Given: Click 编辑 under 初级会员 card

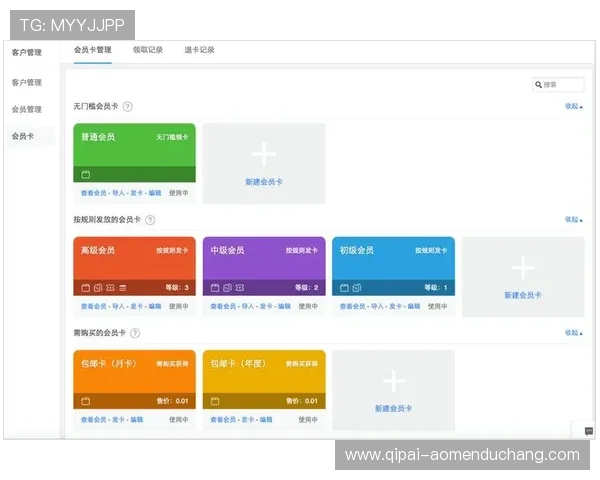Looking at the screenshot, I should pos(414,306).
